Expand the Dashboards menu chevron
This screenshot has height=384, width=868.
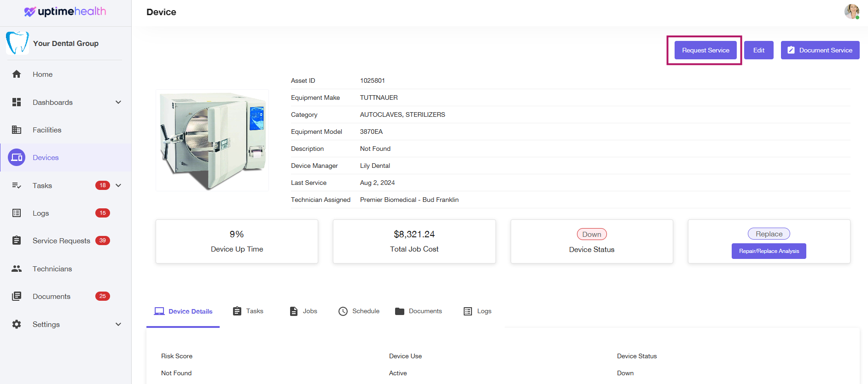(x=118, y=102)
